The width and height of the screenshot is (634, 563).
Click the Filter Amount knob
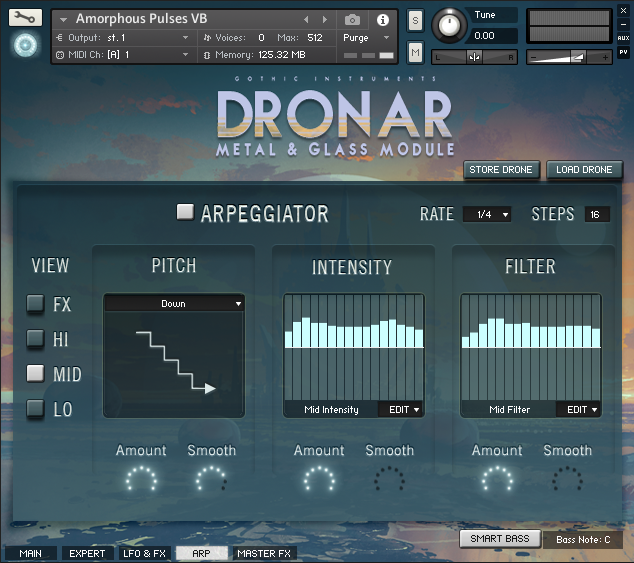[497, 479]
